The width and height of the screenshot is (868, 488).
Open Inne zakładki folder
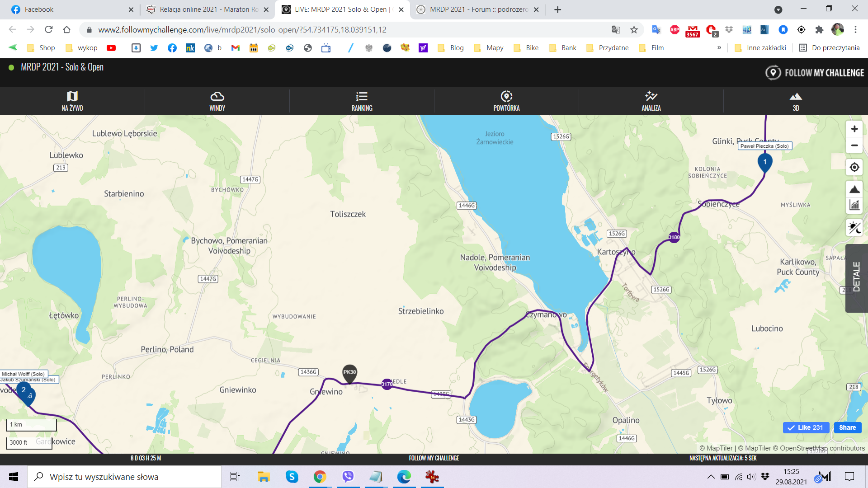pyautogui.click(x=760, y=48)
